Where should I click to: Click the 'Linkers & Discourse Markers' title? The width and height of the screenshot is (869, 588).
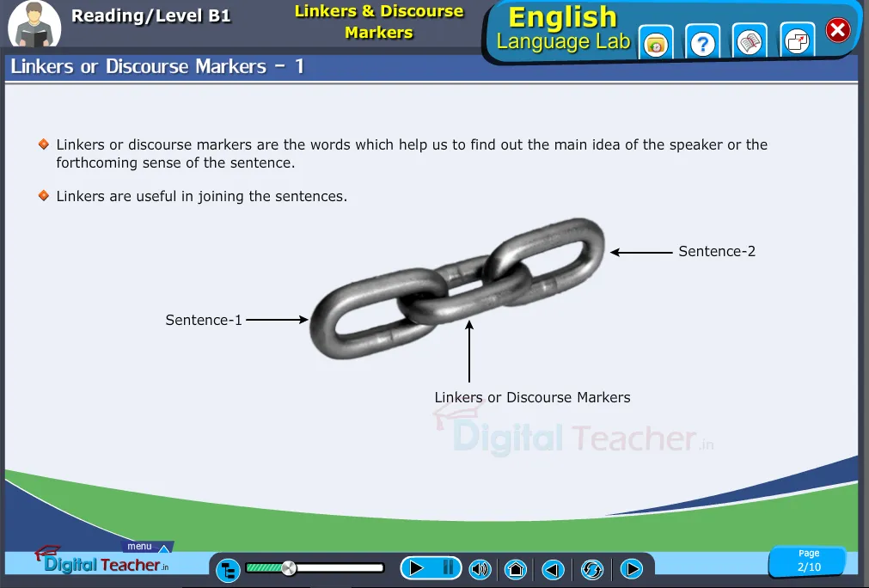[x=379, y=21]
